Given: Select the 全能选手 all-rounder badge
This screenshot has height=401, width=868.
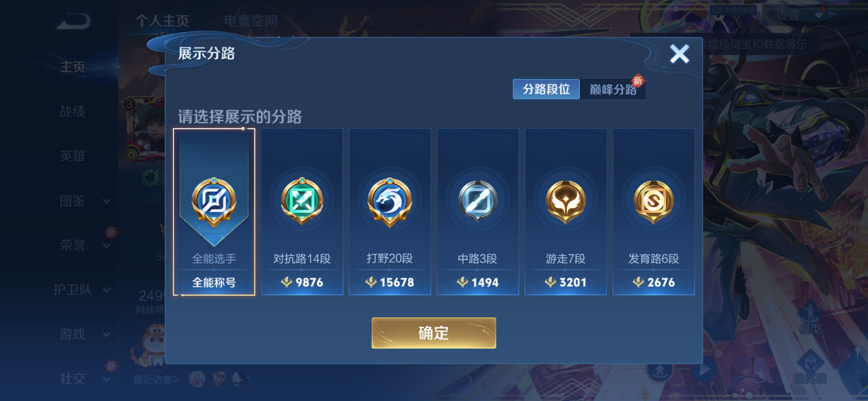Looking at the screenshot, I should [214, 202].
